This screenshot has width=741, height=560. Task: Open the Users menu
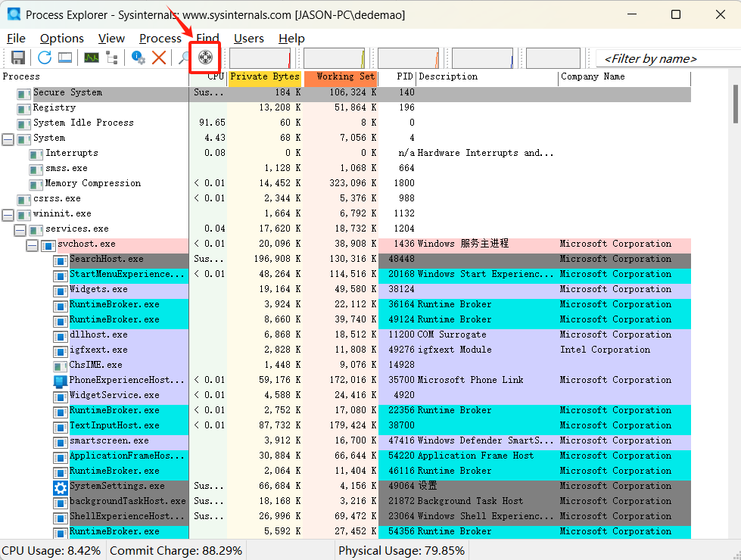[x=248, y=39]
